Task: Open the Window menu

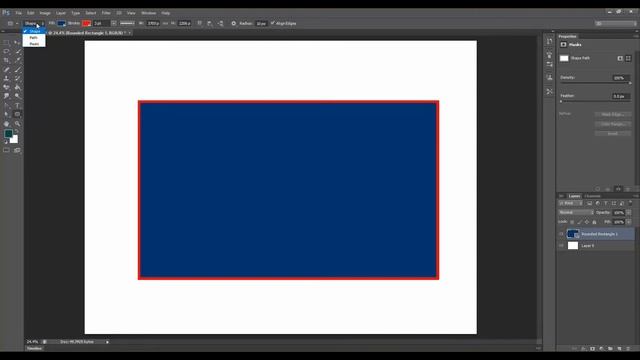Action: tap(149, 13)
